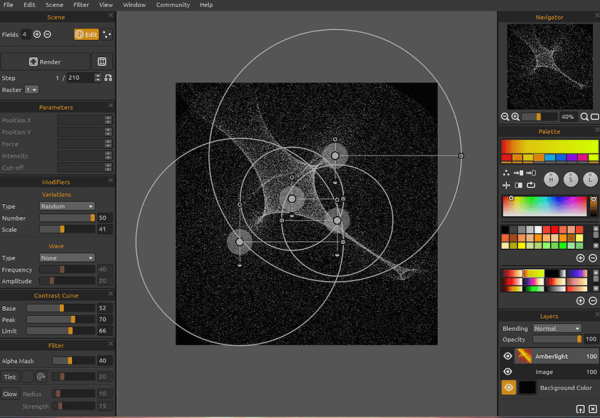Click the headphones icon beside Step value
Image resolution: width=600 pixels, height=418 pixels.
pyautogui.click(x=108, y=78)
